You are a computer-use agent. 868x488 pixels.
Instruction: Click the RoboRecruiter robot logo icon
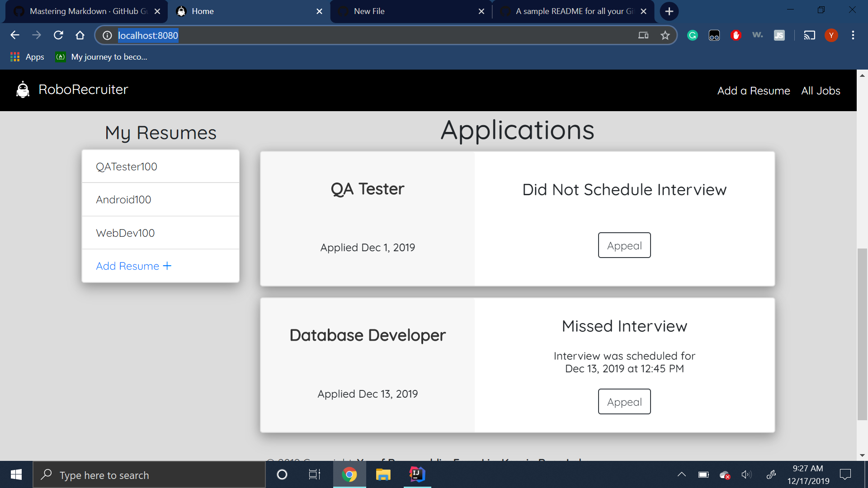tap(23, 89)
